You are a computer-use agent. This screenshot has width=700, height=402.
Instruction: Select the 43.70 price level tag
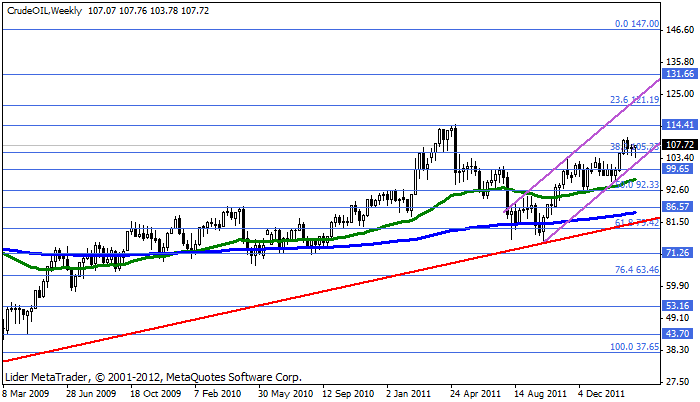(680, 334)
